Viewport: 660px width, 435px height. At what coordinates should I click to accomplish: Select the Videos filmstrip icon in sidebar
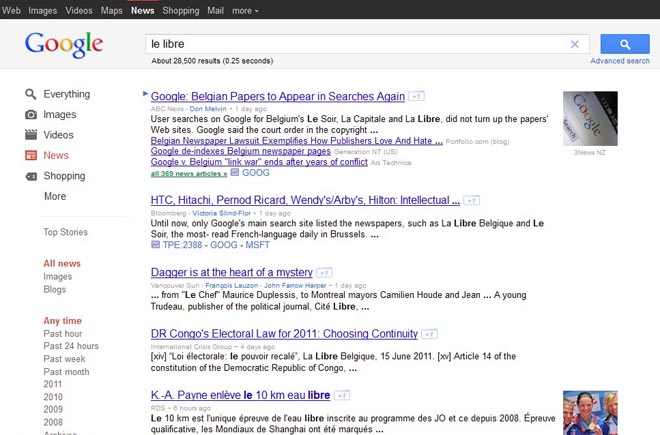point(31,135)
